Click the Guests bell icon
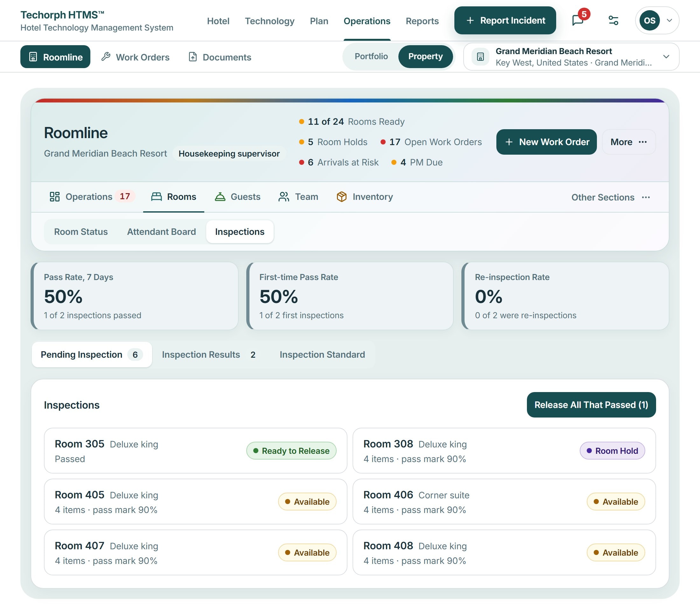700x611 pixels. [x=220, y=197]
